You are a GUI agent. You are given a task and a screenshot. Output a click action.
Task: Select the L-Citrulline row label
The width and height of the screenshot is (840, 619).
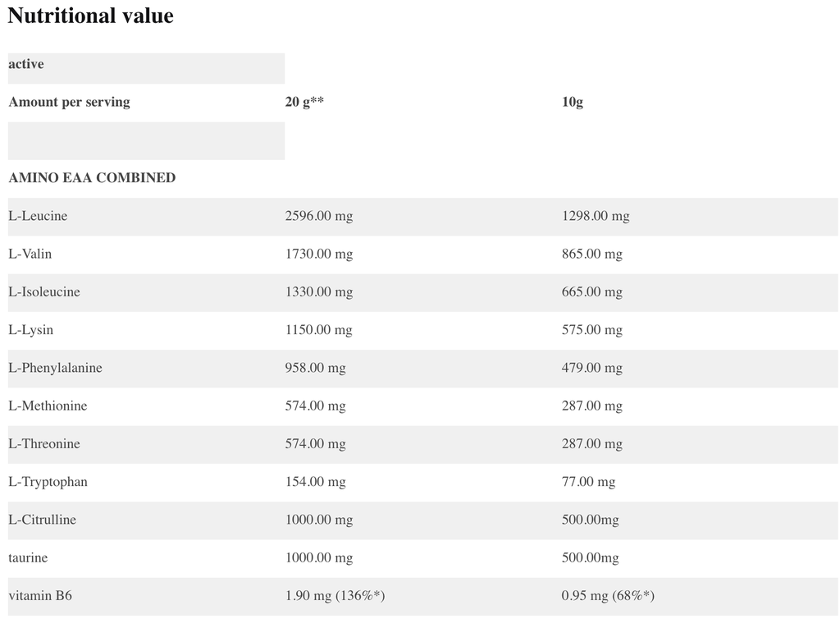(43, 520)
